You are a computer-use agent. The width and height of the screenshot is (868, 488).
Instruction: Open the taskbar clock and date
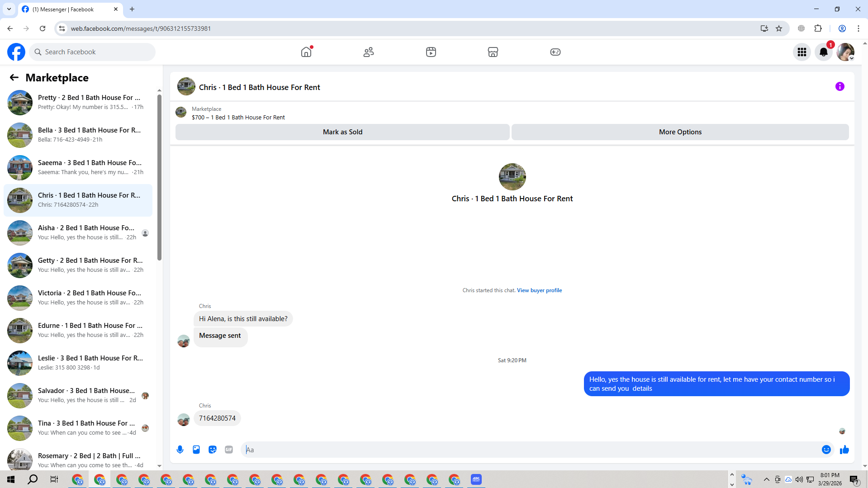pos(830,479)
